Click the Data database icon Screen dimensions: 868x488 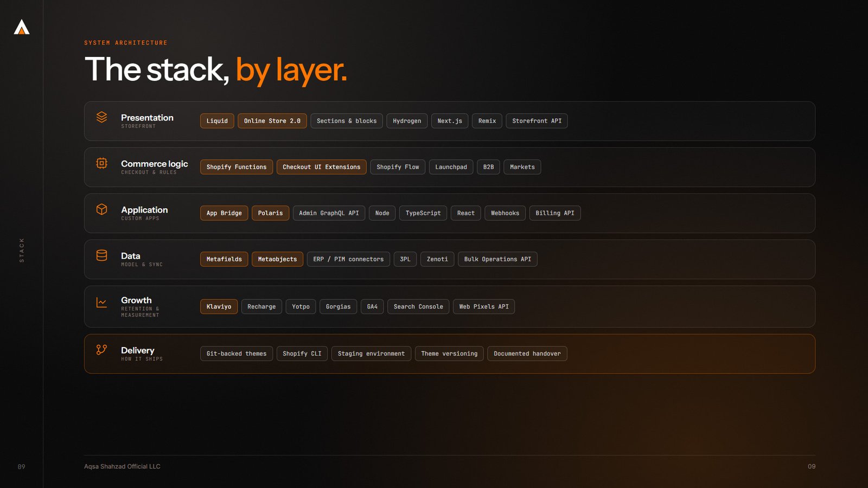point(101,255)
